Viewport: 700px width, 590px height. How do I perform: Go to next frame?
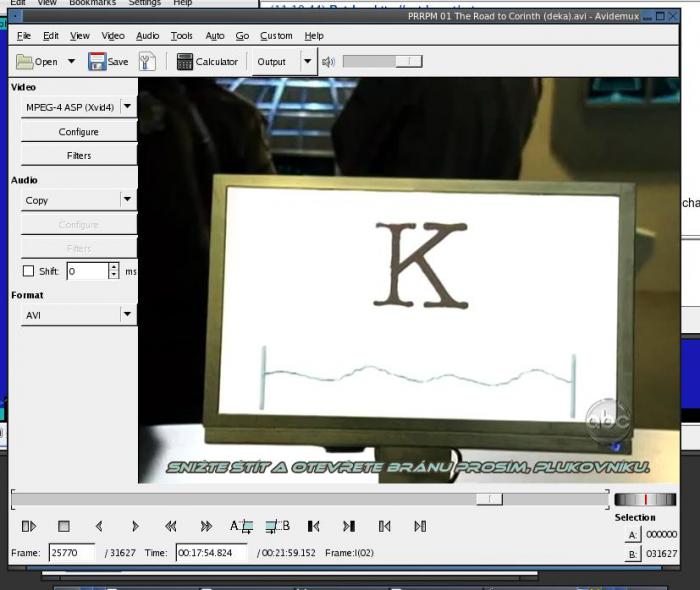(x=135, y=527)
